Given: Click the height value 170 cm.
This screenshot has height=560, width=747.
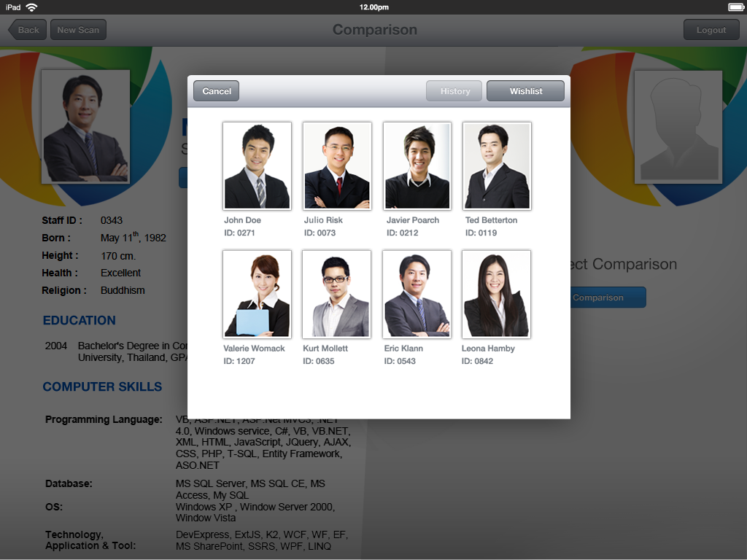Looking at the screenshot, I should click(118, 256).
